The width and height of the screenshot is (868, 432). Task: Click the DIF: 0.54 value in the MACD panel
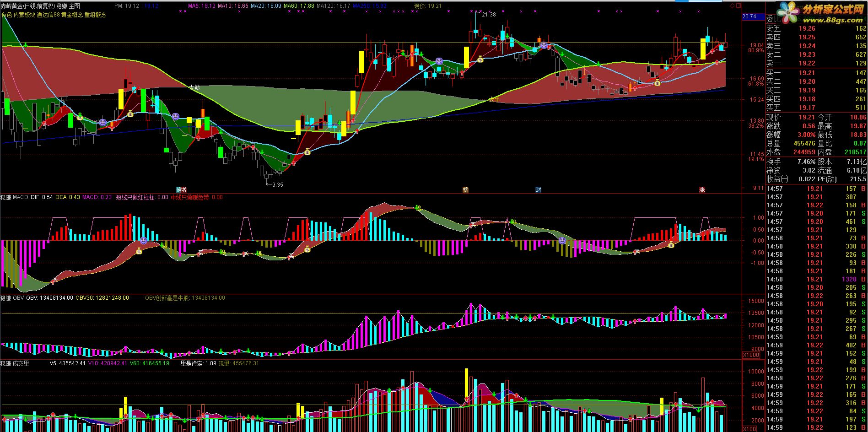pos(42,197)
